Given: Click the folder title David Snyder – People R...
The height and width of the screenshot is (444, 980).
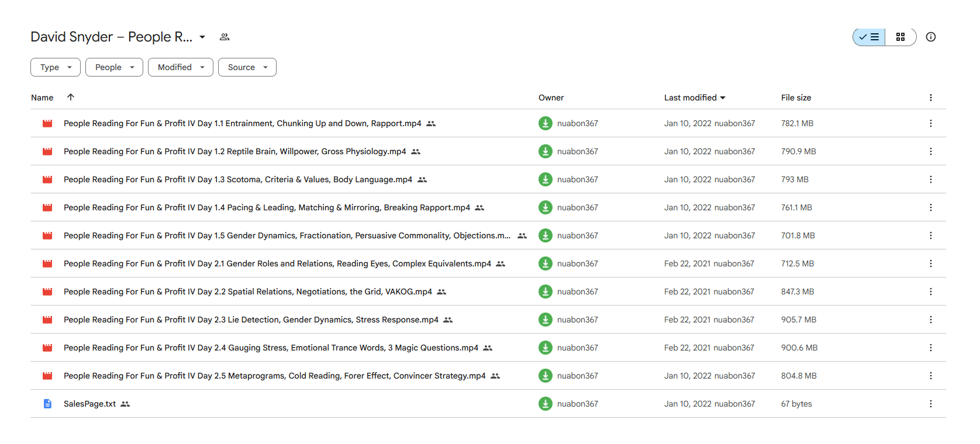Looking at the screenshot, I should click(111, 37).
